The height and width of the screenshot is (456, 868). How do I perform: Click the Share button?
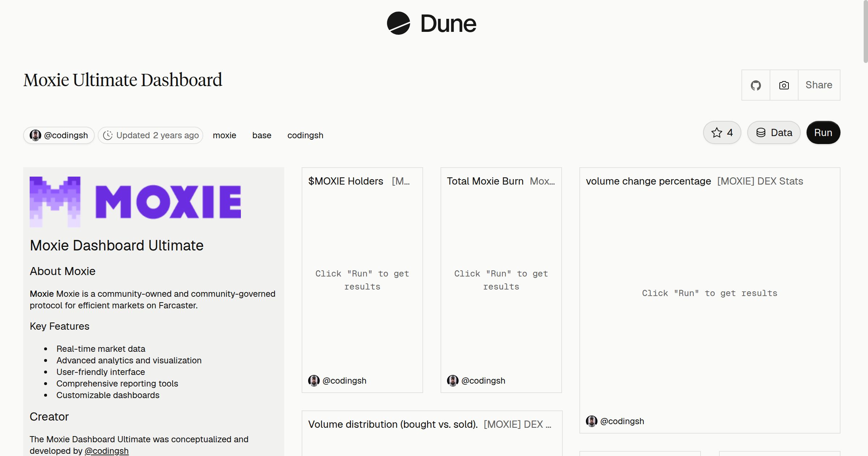[819, 85]
